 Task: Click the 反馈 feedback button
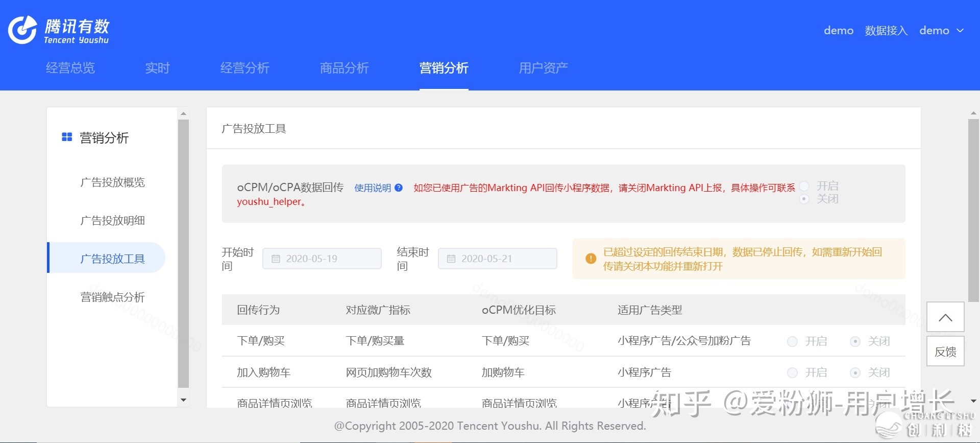pos(945,352)
